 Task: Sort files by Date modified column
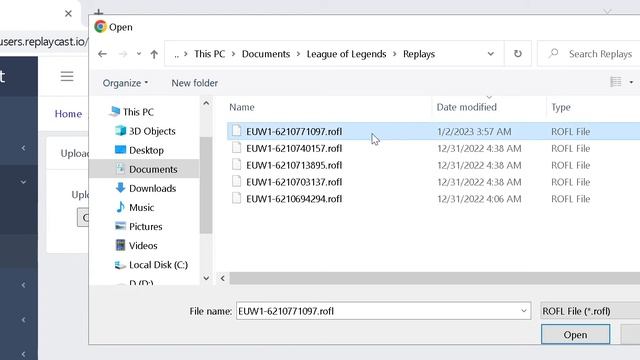(467, 107)
